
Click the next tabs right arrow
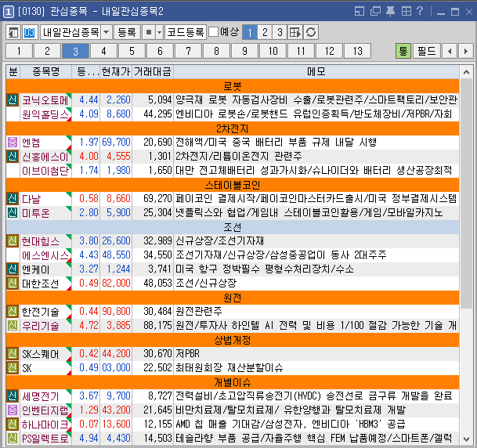point(465,51)
